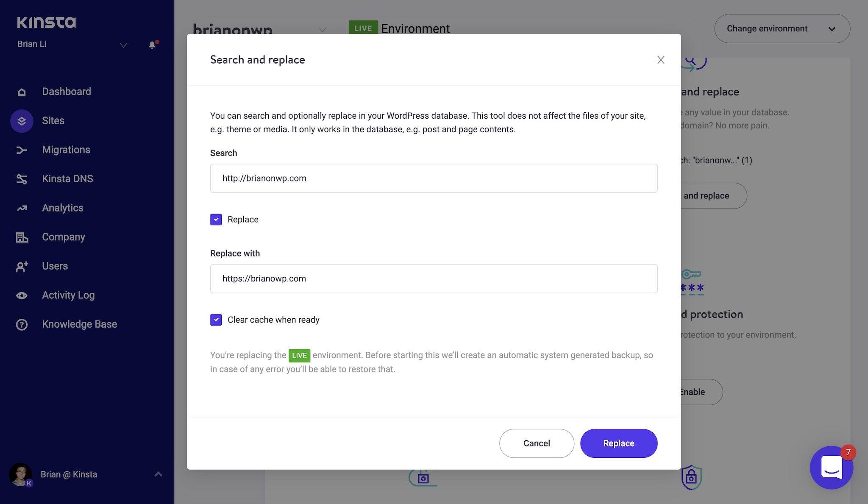Open Migrations page
The image size is (868, 504).
(x=66, y=150)
